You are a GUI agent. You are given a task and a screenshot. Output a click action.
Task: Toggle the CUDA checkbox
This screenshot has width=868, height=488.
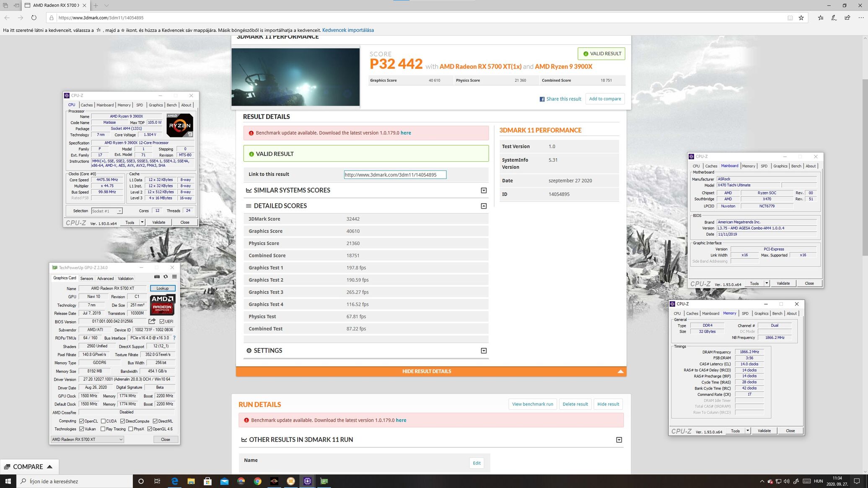point(103,421)
